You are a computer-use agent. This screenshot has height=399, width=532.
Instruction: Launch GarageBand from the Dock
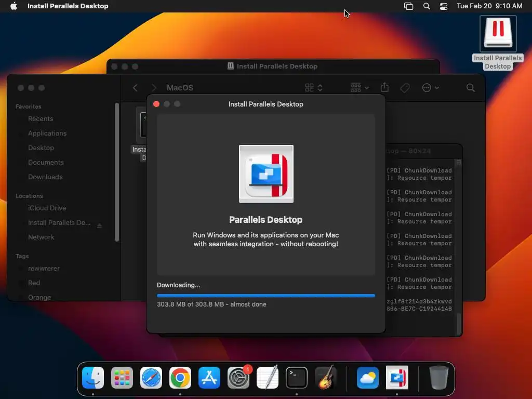pyautogui.click(x=326, y=377)
